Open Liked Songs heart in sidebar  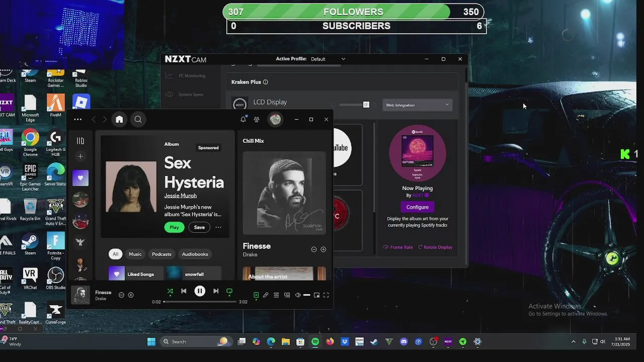[80, 177]
